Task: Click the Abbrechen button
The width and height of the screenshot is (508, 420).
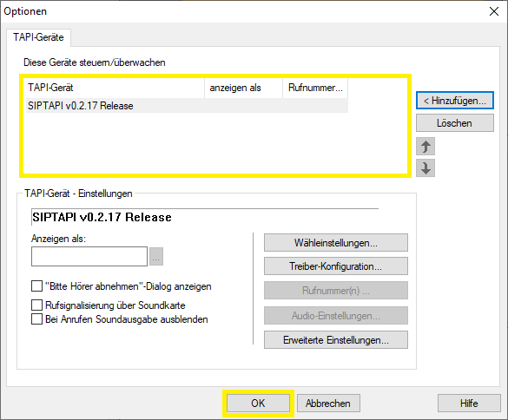Action: [x=328, y=404]
